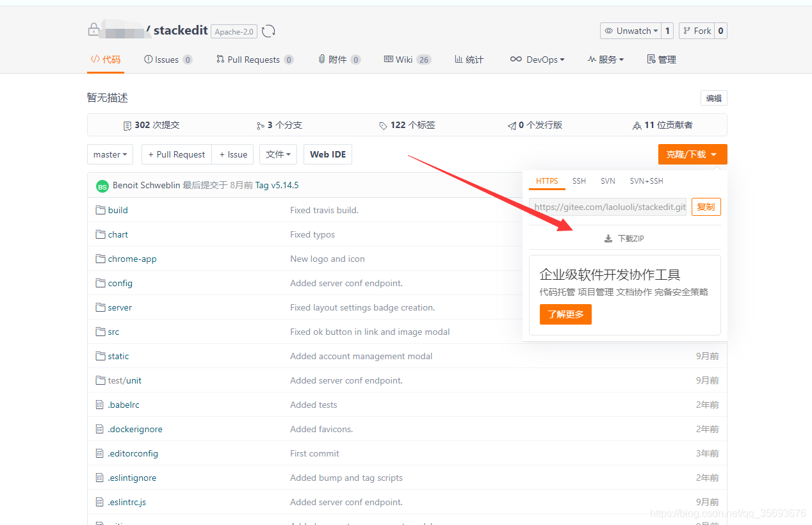812x525 pixels.
Task: Open commit 'New logo and icon'
Action: coord(327,259)
